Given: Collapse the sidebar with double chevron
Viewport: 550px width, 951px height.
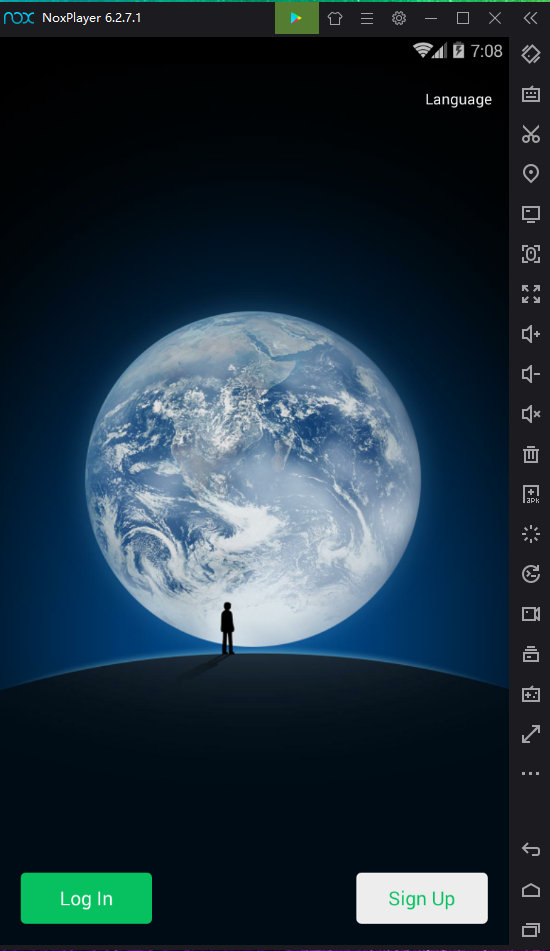Looking at the screenshot, I should point(531,18).
